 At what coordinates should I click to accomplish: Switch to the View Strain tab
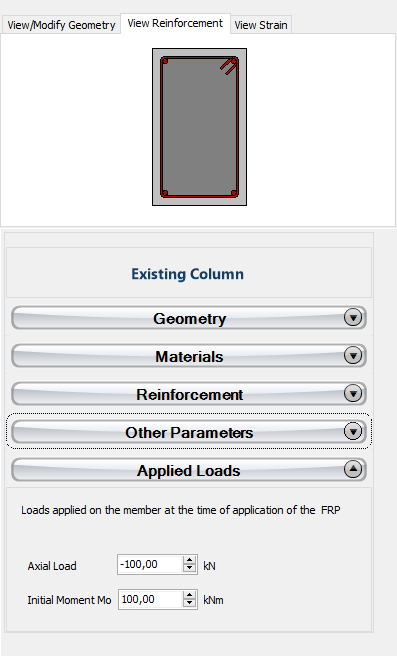click(261, 25)
